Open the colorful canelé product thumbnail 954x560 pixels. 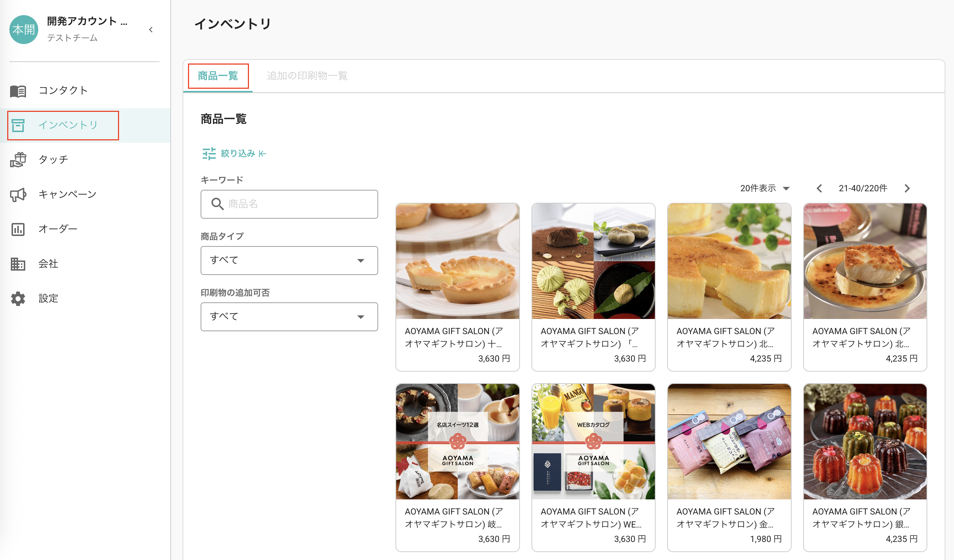tap(865, 442)
